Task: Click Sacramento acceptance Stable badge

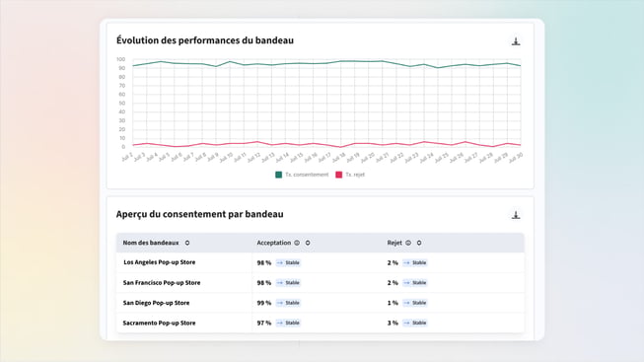Action: pyautogui.click(x=288, y=323)
